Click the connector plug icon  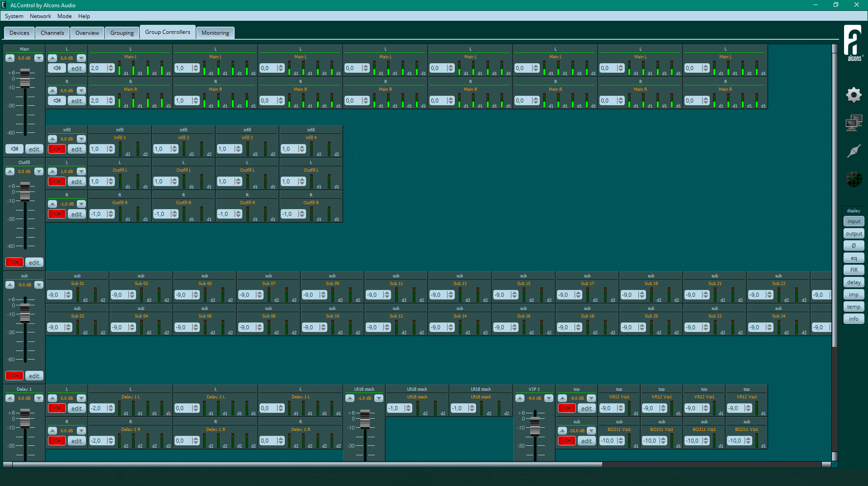coord(854,151)
